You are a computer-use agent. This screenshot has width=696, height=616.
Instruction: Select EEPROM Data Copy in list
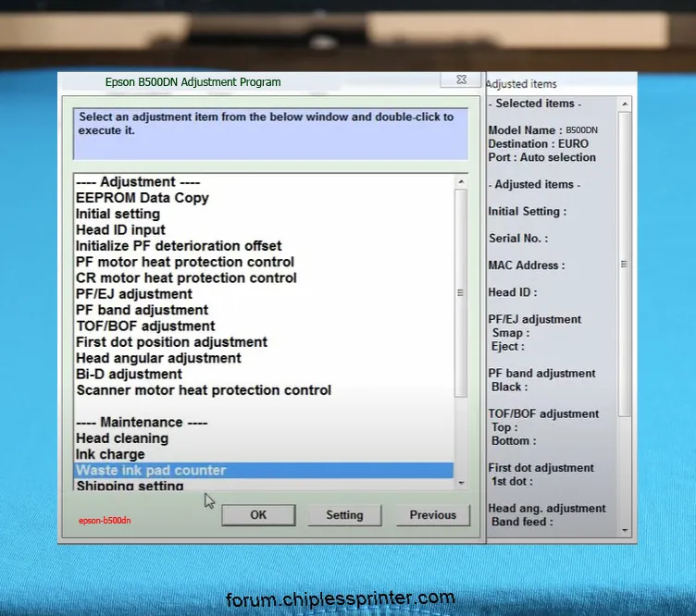[x=264, y=198]
